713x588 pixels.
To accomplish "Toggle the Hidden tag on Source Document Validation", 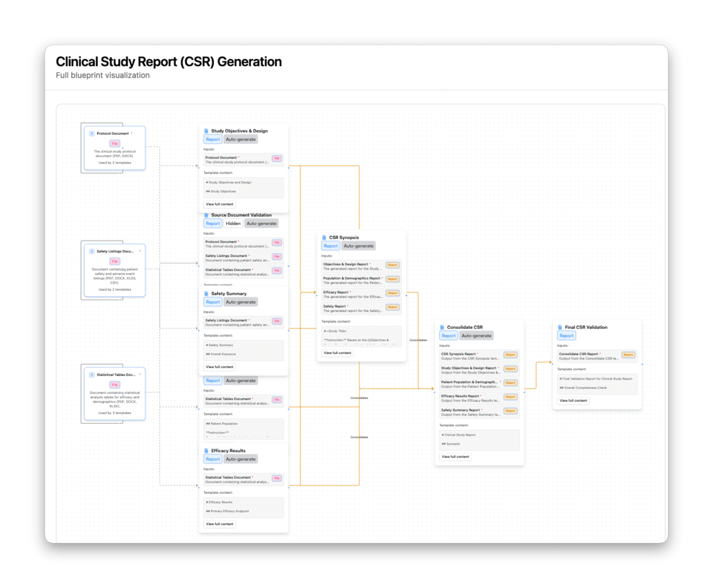I will coord(233,224).
